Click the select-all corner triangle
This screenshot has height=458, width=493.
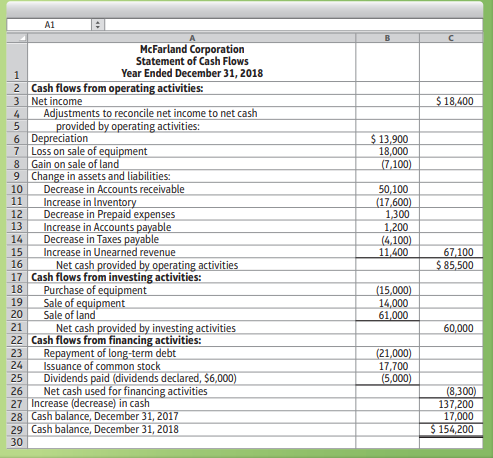(x=17, y=38)
